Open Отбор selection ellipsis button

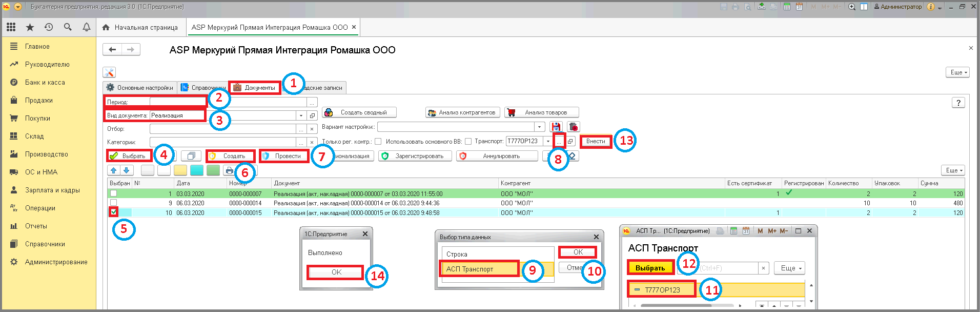(x=301, y=129)
